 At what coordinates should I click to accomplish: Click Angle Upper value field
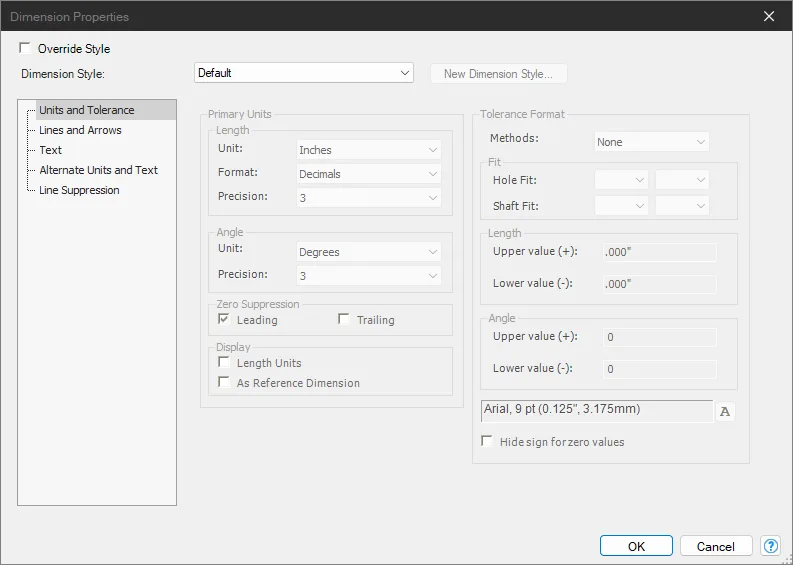click(659, 337)
